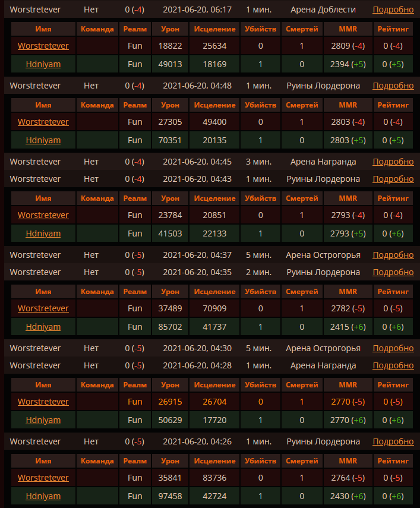The height and width of the screenshot is (508, 420).
Task: Click the damage value 85702
Action: pyautogui.click(x=170, y=327)
